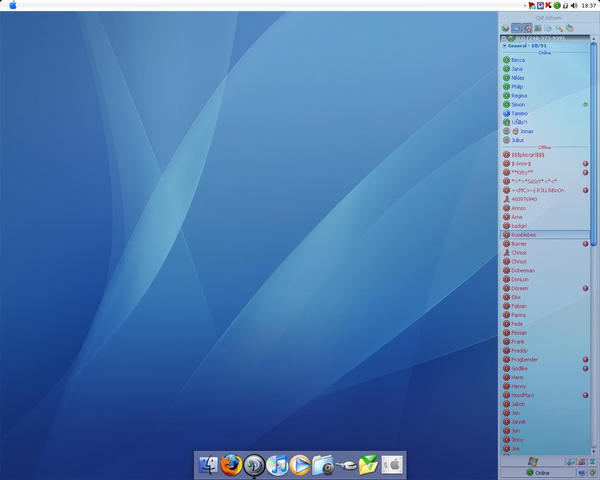This screenshot has width=600, height=480.
Task: Select offline contact Frank
Action: point(545,341)
